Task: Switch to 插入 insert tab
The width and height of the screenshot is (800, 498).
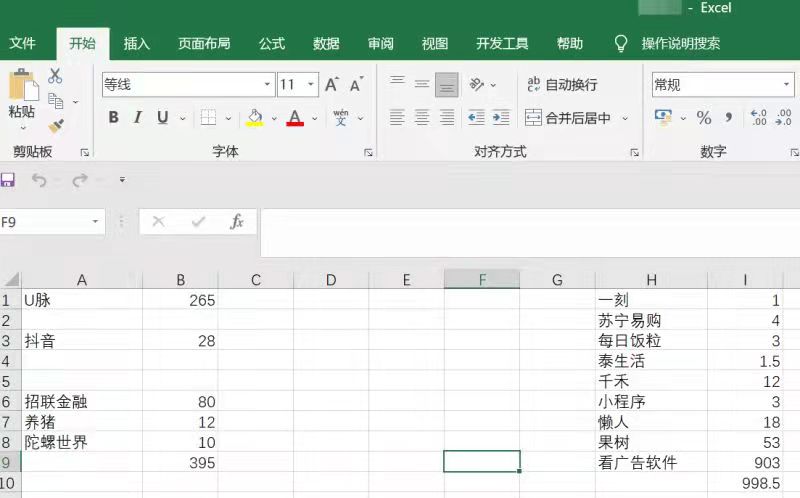Action: pos(137,43)
